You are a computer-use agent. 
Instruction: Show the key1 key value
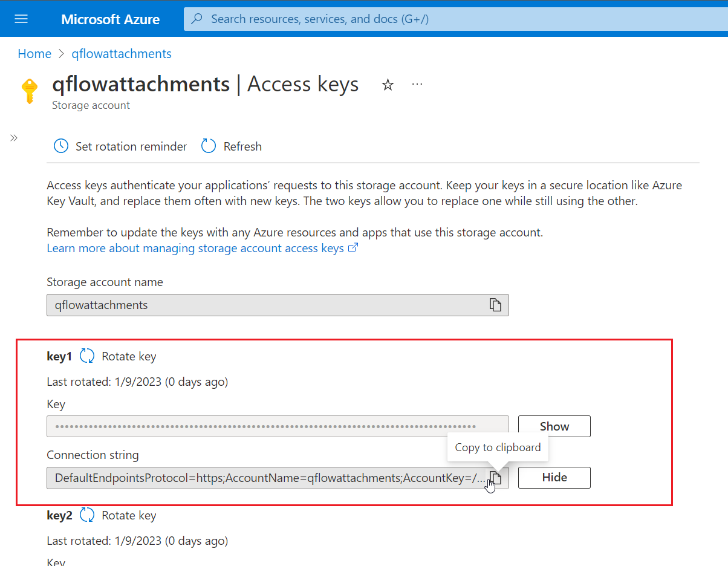point(554,426)
